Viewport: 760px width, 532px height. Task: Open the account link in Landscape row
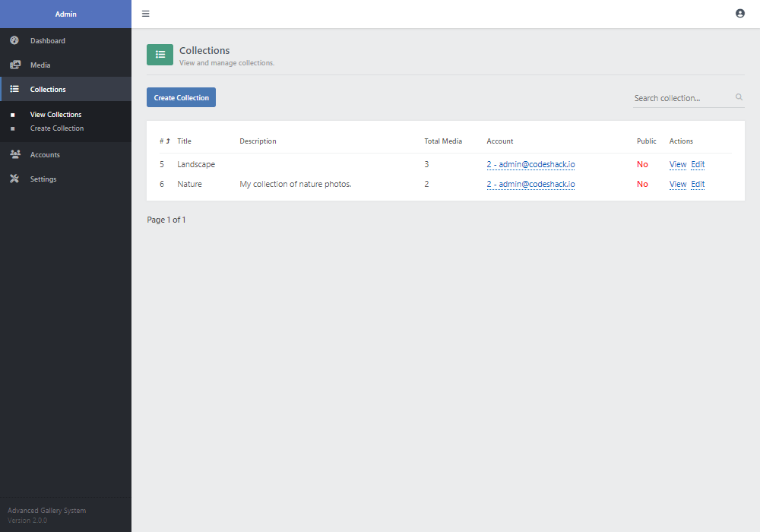pyautogui.click(x=530, y=164)
